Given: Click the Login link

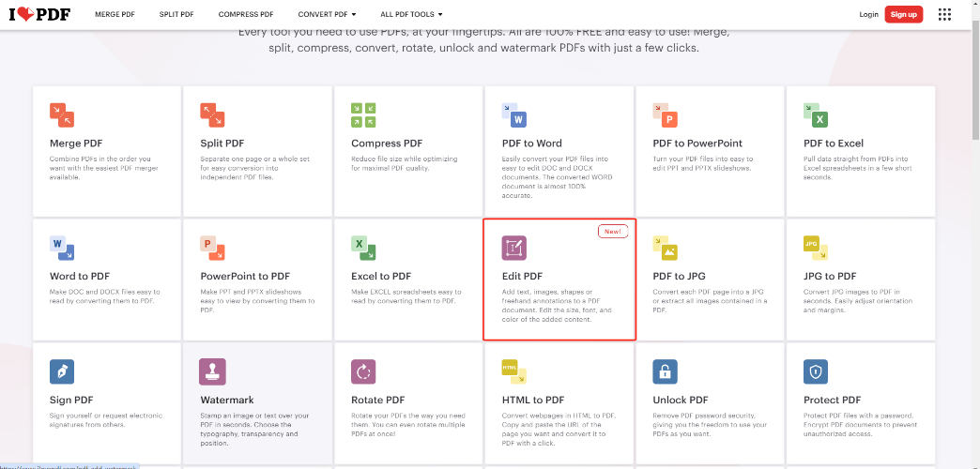Looking at the screenshot, I should click(868, 14).
